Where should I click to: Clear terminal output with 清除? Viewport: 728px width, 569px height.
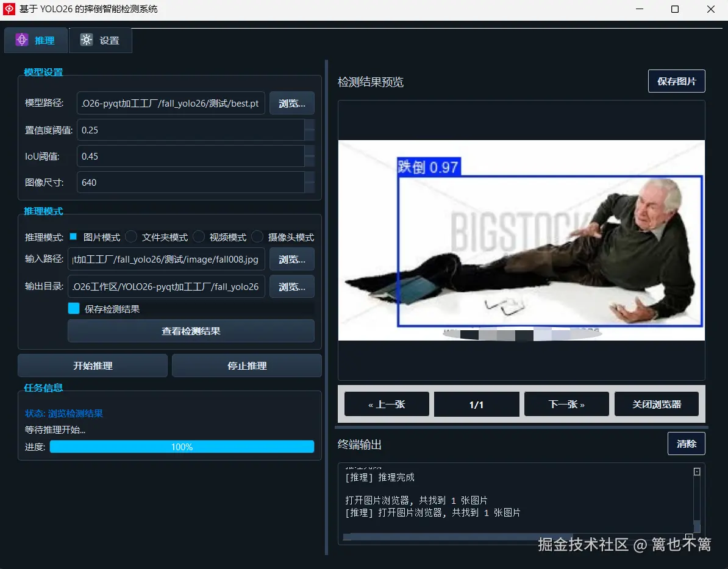click(687, 444)
